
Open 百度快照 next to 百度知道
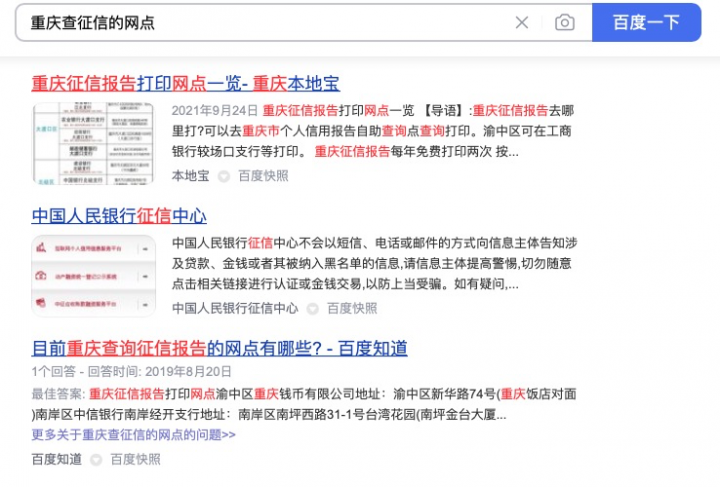[135, 459]
